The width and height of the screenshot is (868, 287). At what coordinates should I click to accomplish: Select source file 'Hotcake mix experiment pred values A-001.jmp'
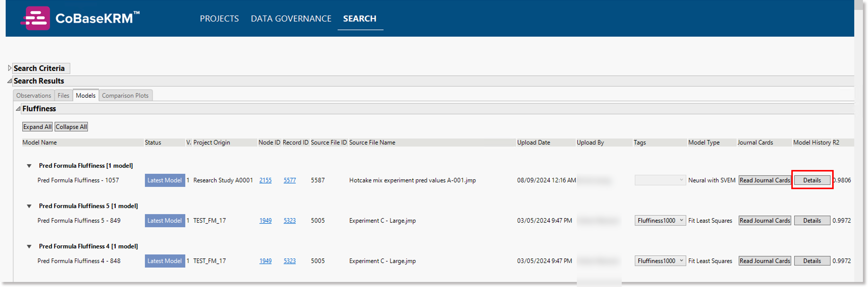(413, 180)
